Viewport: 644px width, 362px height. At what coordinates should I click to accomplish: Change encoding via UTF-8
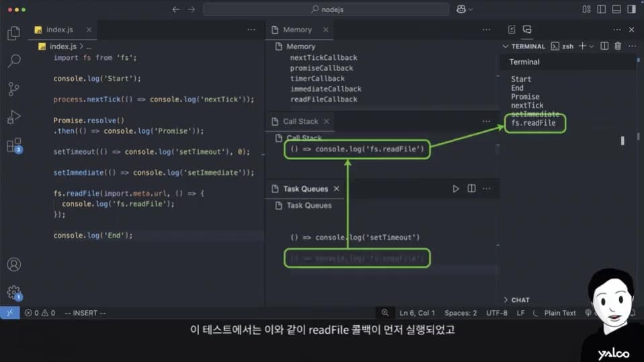tap(497, 313)
